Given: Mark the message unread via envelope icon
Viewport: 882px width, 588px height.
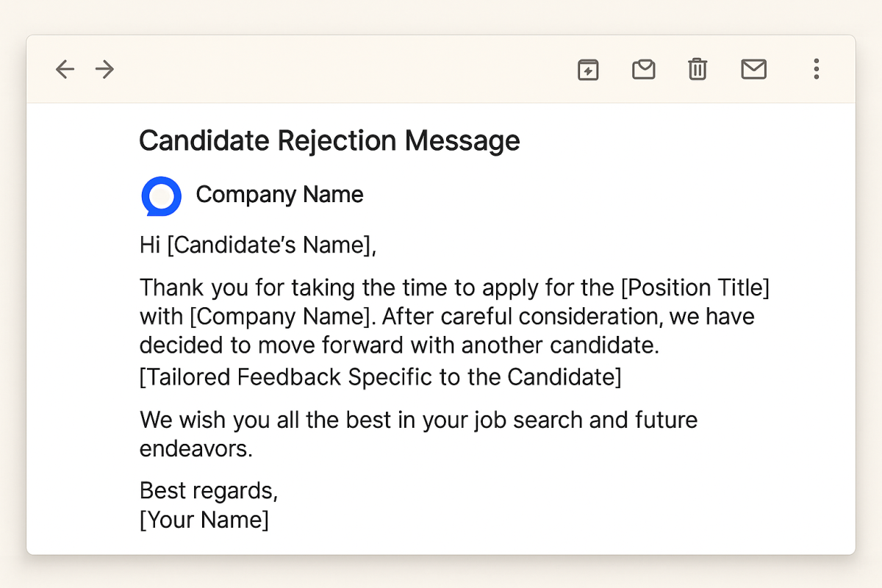Looking at the screenshot, I should coord(753,69).
